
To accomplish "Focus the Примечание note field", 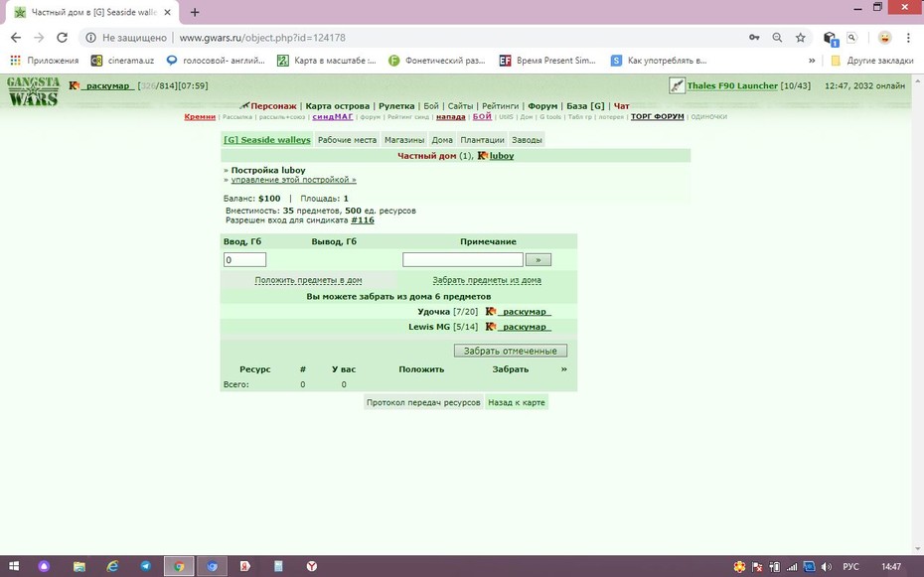I will coord(463,259).
